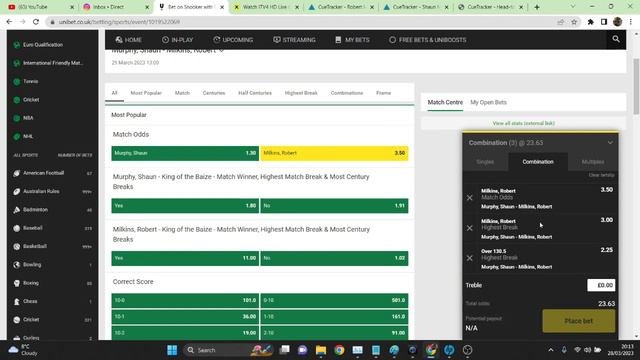Open American Football in the sports list
Screen dimensions: 640x360
point(52,173)
